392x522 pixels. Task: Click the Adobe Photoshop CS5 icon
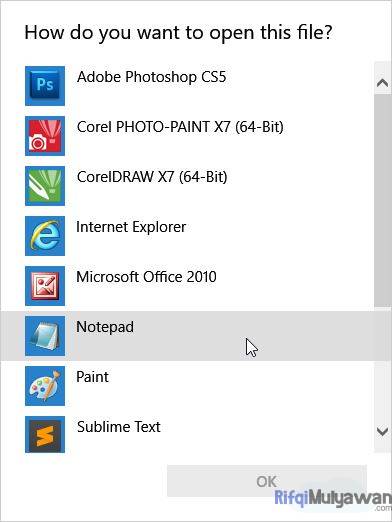pos(45,86)
